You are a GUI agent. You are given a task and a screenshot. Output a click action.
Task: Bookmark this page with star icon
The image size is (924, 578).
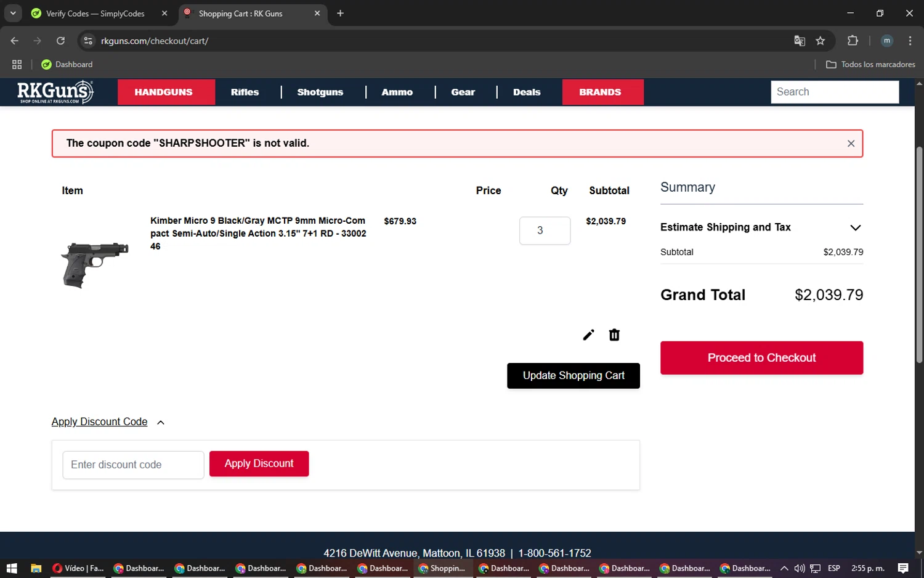pos(820,41)
